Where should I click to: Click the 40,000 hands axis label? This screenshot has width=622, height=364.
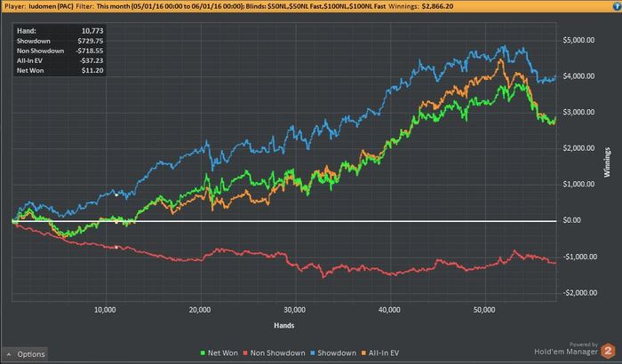pos(389,310)
